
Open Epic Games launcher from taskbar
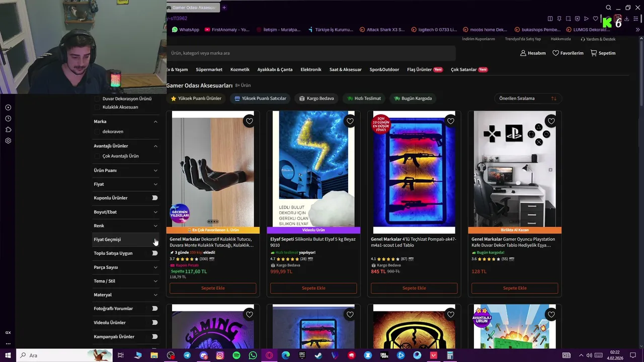(x=302, y=355)
